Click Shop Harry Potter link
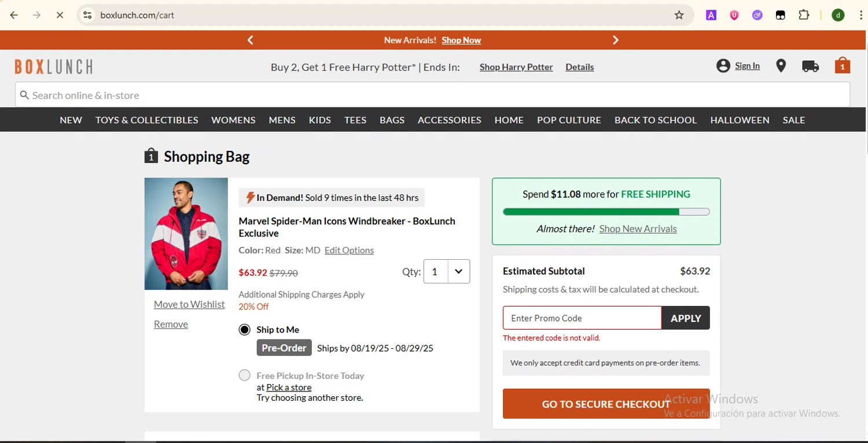 [x=516, y=67]
